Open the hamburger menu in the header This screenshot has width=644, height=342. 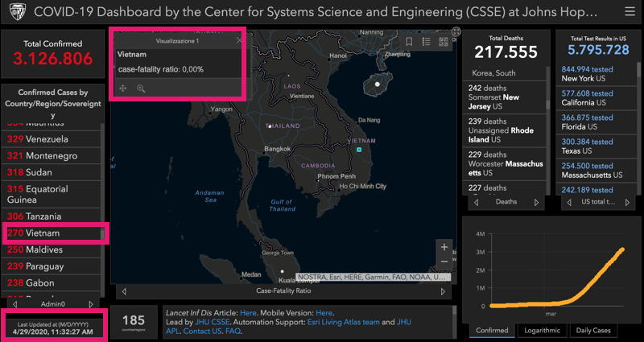pyautogui.click(x=630, y=11)
